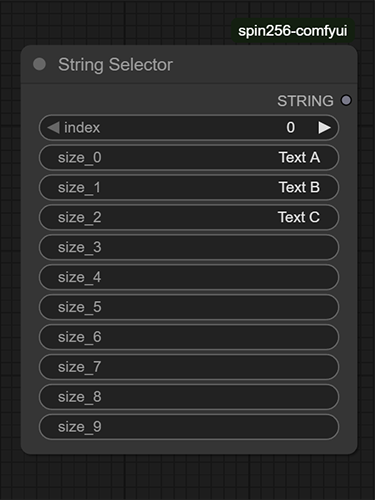Click the empty size_6 field
375x500 pixels.
point(189,337)
